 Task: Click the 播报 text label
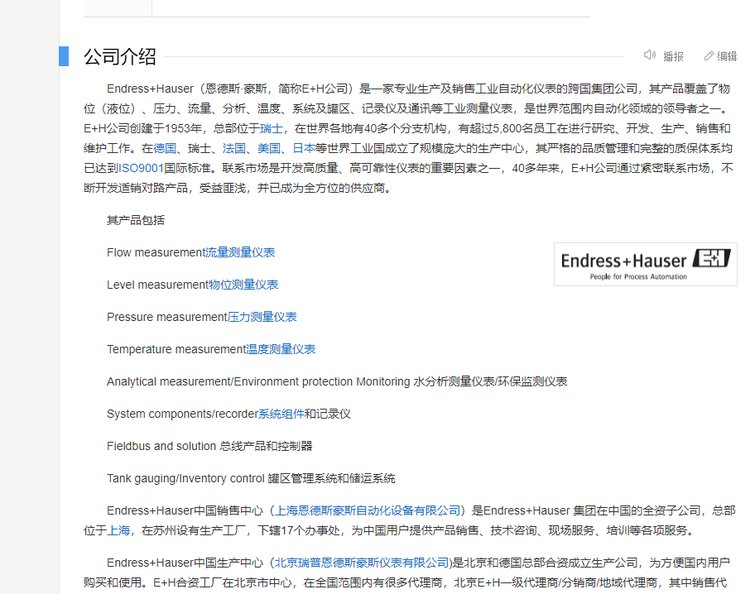pos(674,57)
